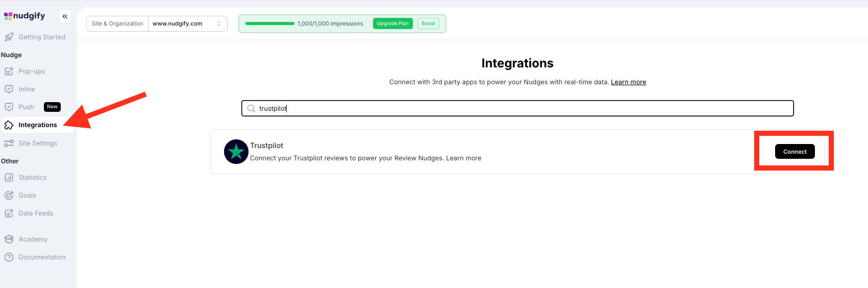This screenshot has width=868, height=288.
Task: Click the Trustpilot integration title
Action: point(266,146)
